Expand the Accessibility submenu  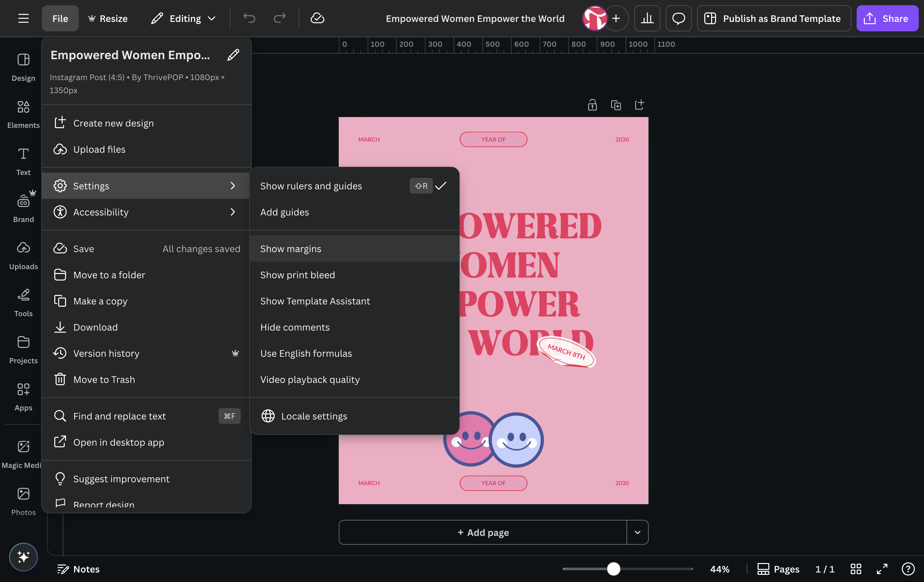pos(146,212)
